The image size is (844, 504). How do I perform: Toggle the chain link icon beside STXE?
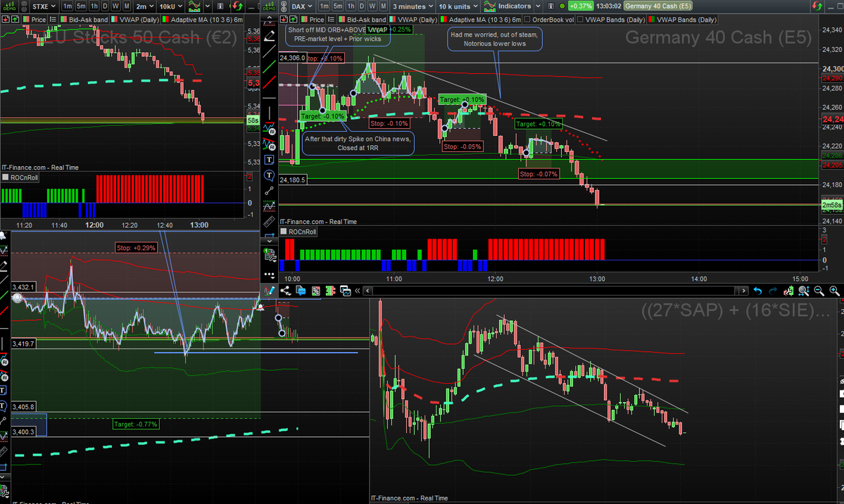(25, 6)
